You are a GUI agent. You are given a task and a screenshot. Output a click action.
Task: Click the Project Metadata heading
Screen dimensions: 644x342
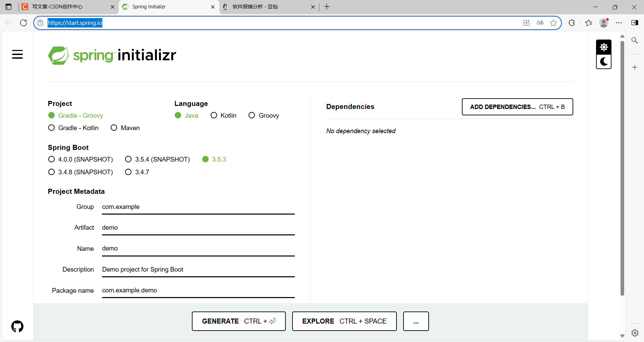tap(76, 191)
